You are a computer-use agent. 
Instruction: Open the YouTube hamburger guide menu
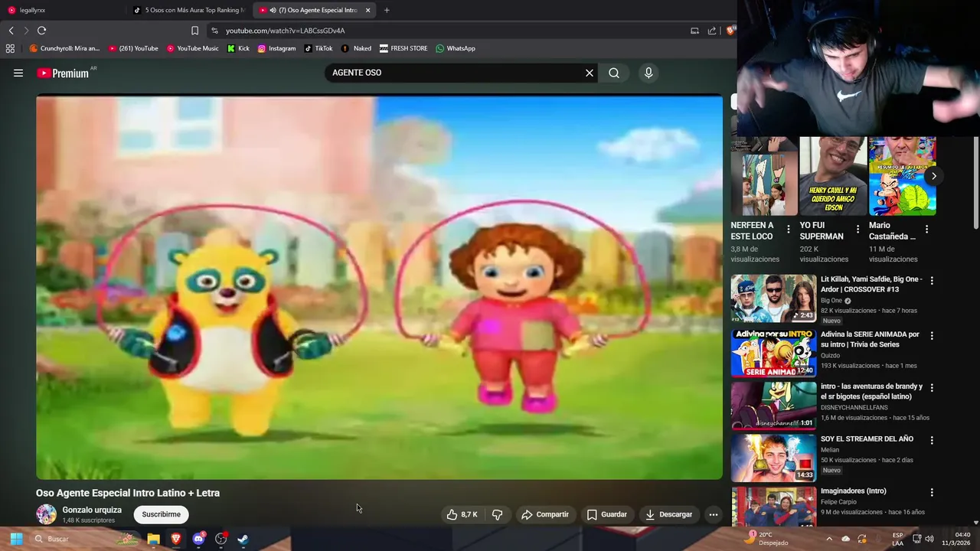[18, 73]
